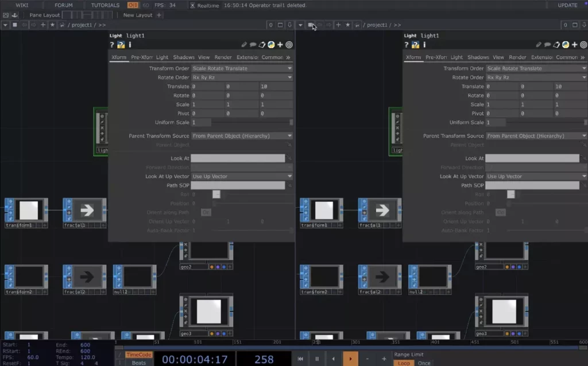Open Transform Order dropdown in left panel
The image size is (588, 366).
(x=242, y=68)
